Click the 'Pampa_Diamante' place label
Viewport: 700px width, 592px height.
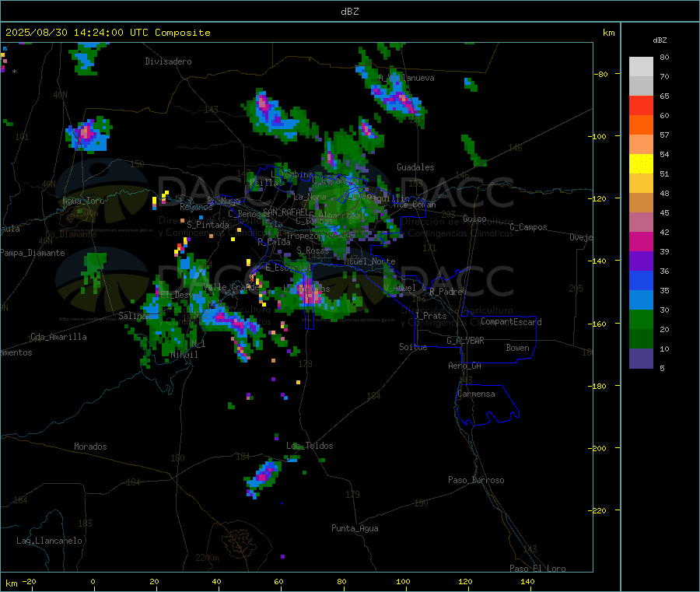33,253
